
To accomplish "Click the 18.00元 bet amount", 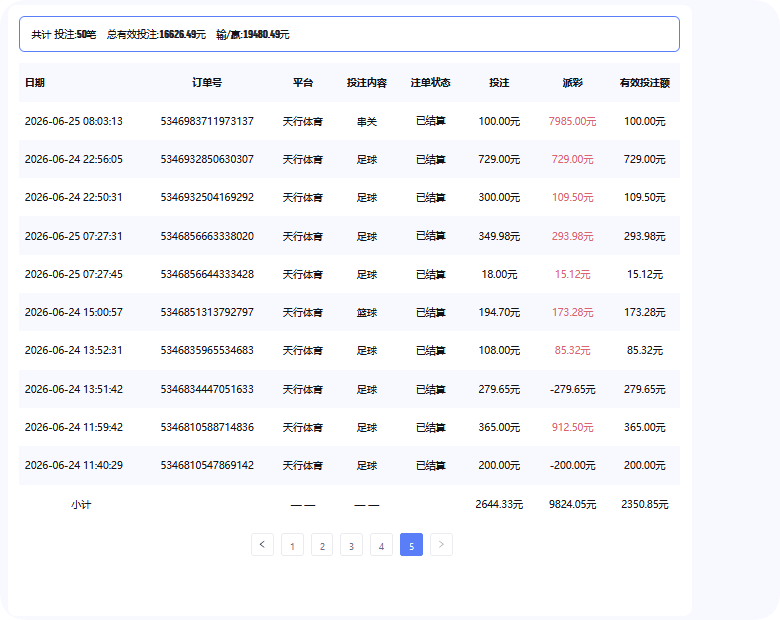I will coord(499,274).
